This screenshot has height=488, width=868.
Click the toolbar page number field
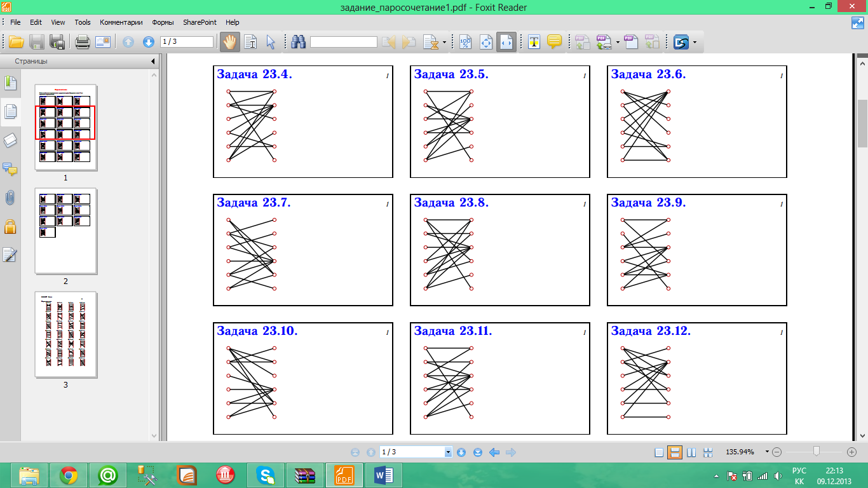coord(187,42)
